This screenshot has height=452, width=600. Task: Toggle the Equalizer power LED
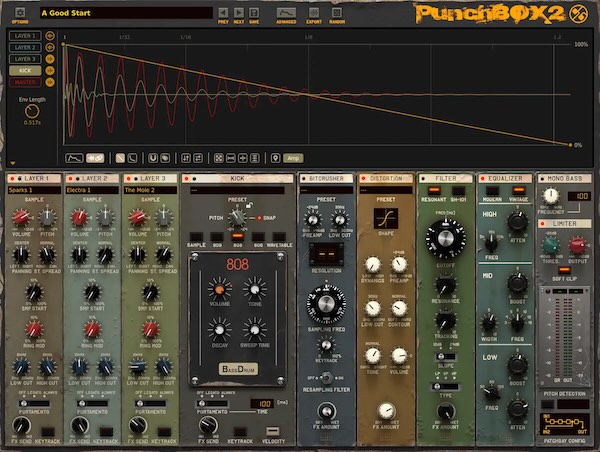(483, 178)
